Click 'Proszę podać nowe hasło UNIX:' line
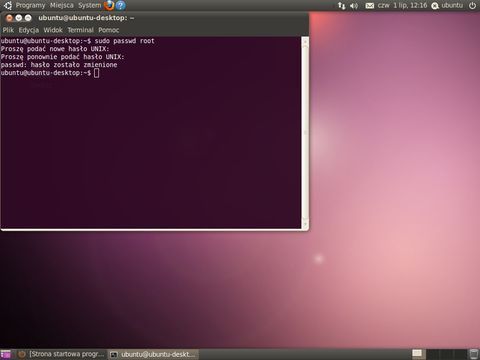 (x=55, y=49)
